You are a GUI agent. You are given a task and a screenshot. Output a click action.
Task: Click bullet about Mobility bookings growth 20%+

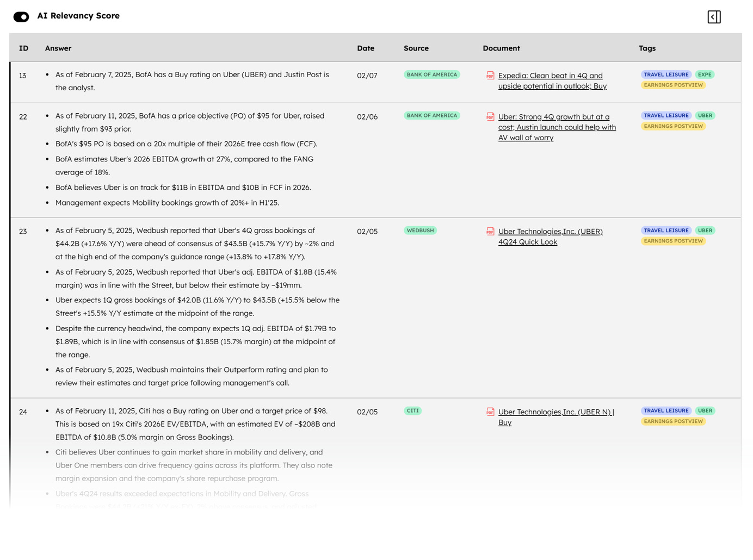point(167,203)
